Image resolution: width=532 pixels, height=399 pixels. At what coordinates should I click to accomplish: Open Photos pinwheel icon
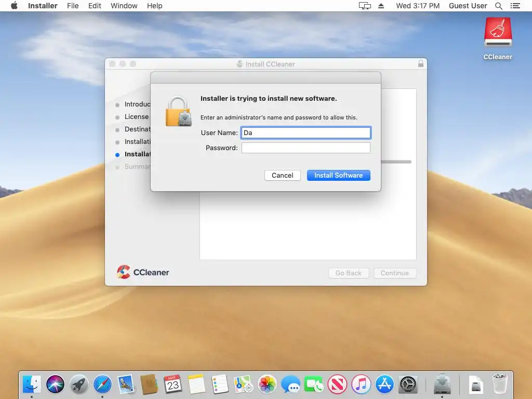tap(267, 384)
